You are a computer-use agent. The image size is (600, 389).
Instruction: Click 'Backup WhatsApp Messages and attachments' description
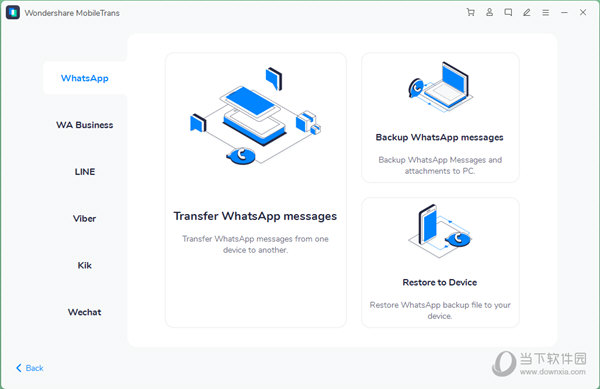coord(440,165)
